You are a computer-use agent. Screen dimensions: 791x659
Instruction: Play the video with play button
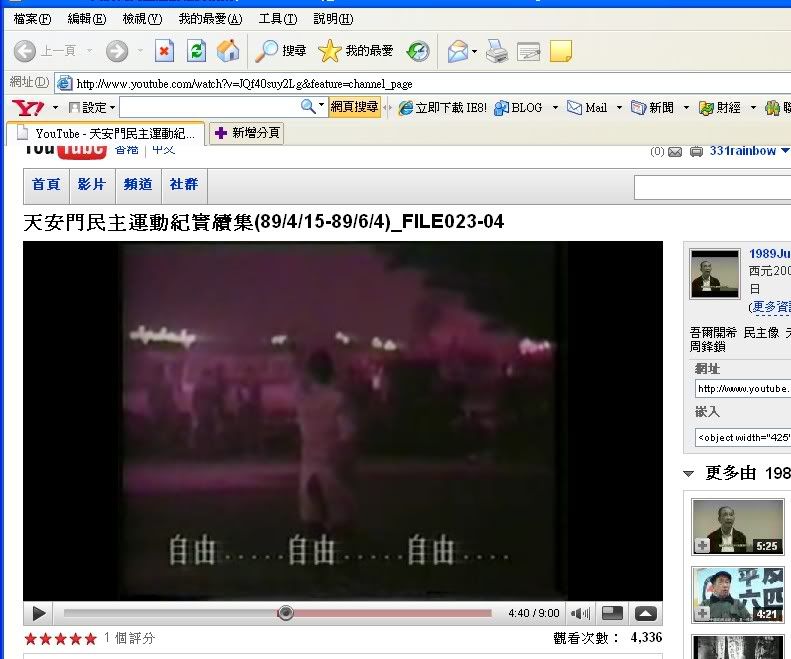[x=38, y=614]
